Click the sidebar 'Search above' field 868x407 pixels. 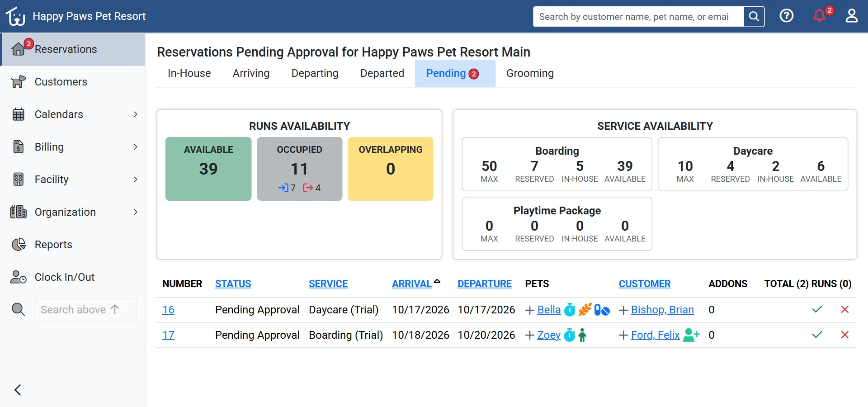pyautogui.click(x=86, y=310)
